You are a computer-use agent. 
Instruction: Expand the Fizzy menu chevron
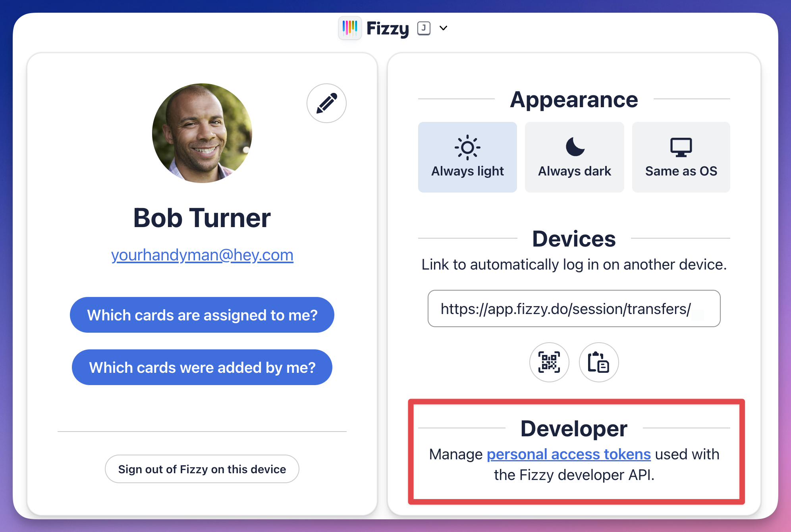tap(444, 28)
